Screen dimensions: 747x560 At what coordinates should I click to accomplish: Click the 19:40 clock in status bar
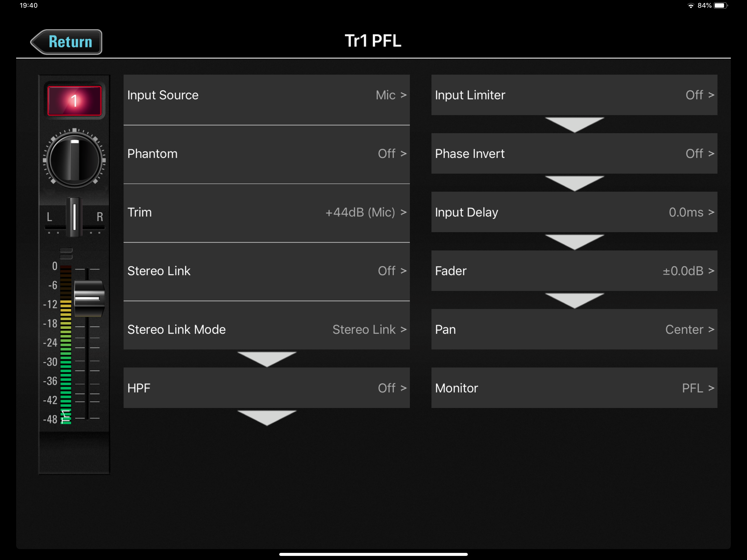(28, 5)
